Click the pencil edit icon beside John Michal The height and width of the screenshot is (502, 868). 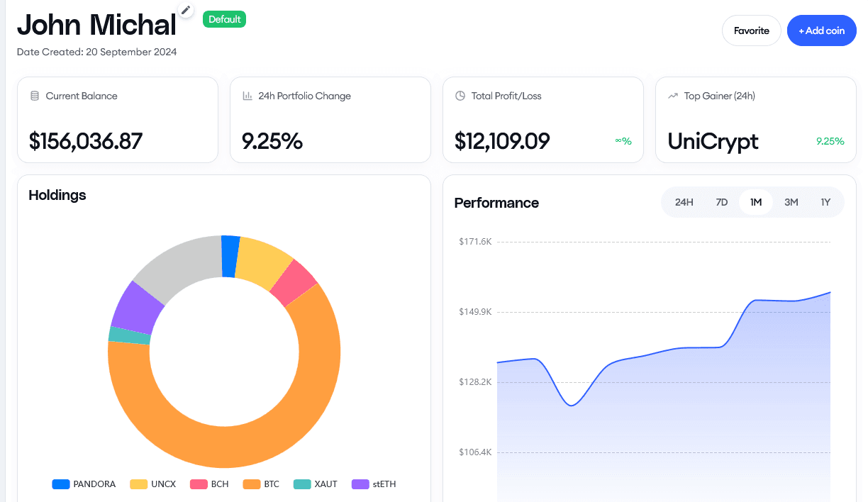click(x=186, y=10)
